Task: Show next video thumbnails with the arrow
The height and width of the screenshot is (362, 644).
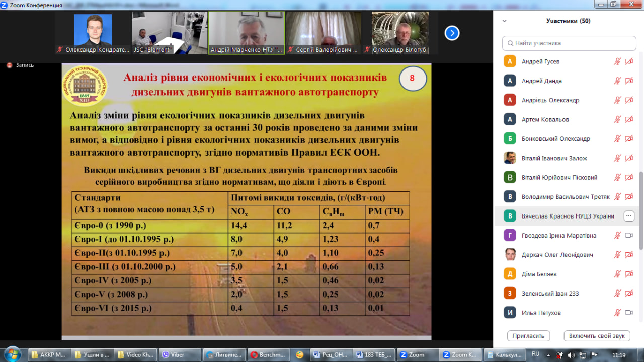Action: click(x=452, y=33)
